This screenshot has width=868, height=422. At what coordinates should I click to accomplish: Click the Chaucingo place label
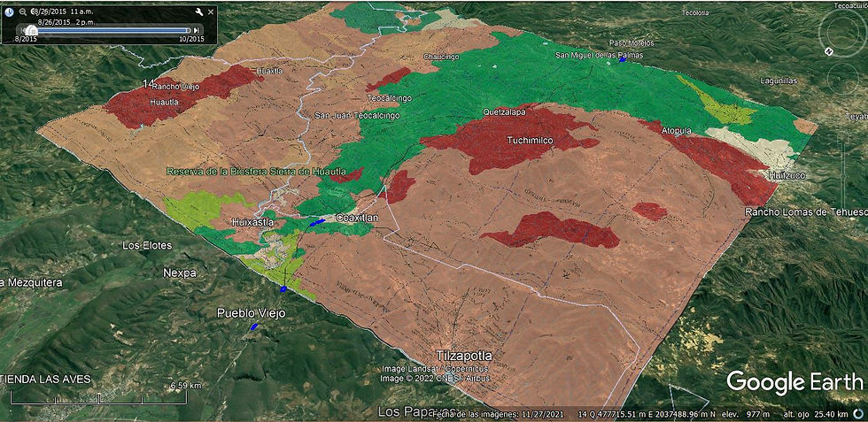441,57
